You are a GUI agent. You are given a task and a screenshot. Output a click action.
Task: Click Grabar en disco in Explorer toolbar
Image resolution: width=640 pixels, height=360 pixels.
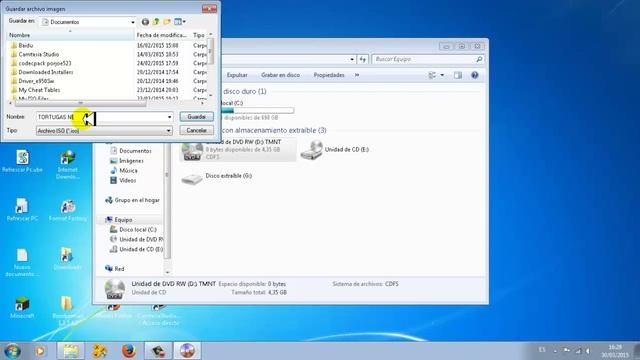point(280,75)
